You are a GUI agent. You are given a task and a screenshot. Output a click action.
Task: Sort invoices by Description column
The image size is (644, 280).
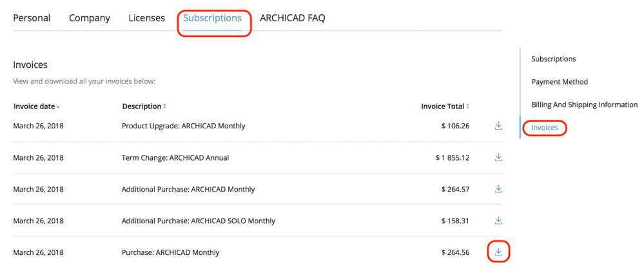(x=144, y=106)
